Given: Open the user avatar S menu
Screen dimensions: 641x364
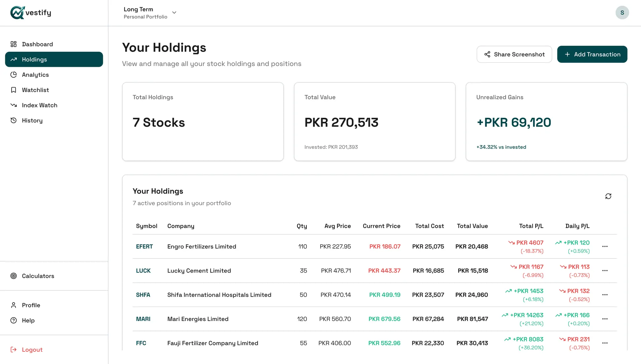Looking at the screenshot, I should point(622,13).
